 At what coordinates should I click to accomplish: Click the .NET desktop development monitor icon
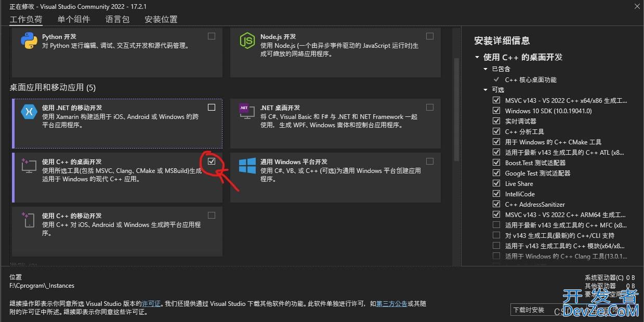(247, 112)
